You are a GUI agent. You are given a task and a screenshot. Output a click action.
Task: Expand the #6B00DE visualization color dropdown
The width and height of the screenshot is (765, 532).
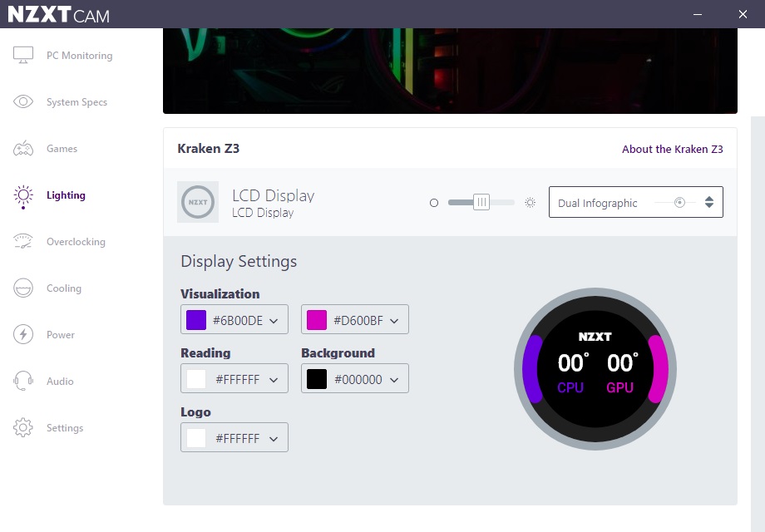[x=234, y=319]
